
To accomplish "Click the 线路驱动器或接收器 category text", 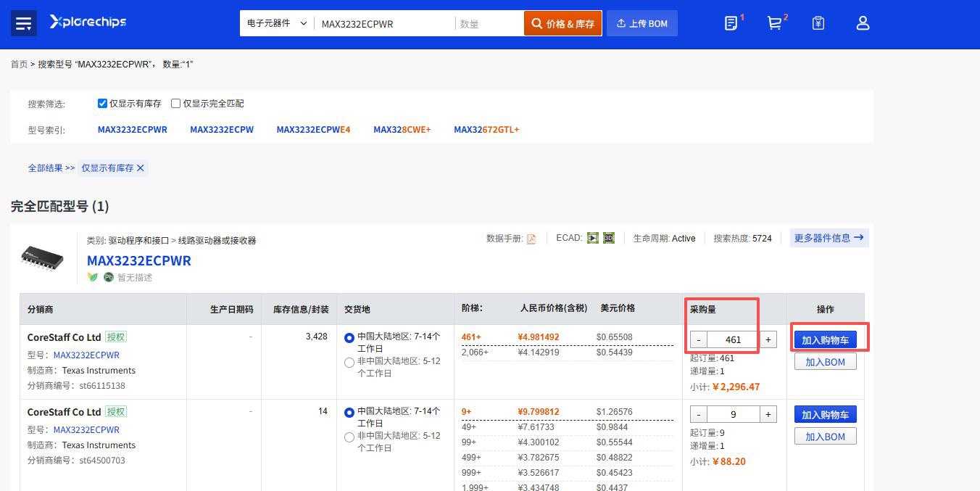I will point(217,240).
